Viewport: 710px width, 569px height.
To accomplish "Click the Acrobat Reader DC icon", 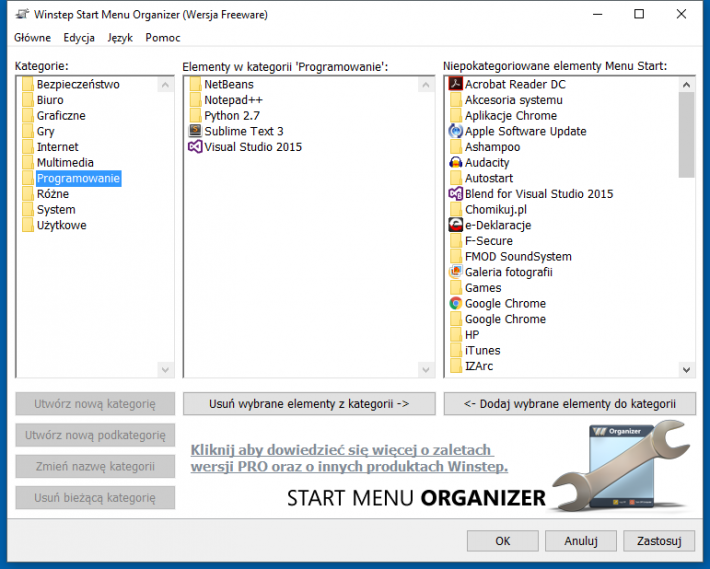I will (456, 84).
